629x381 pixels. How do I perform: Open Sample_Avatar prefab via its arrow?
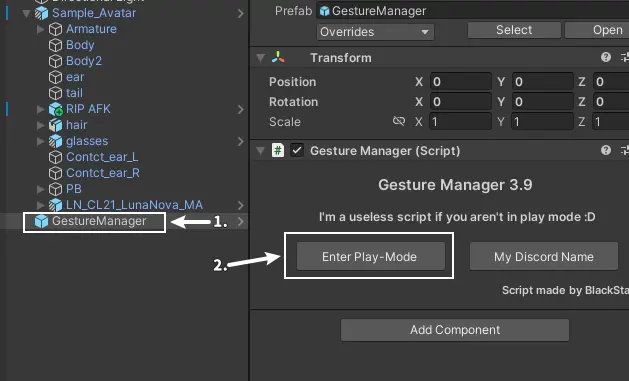240,14
